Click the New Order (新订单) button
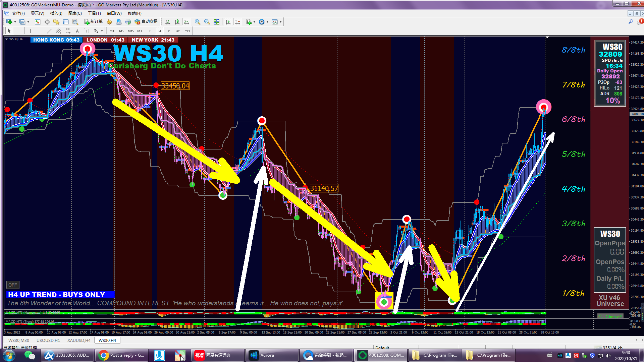This screenshot has width=644, height=362. pyautogui.click(x=94, y=22)
